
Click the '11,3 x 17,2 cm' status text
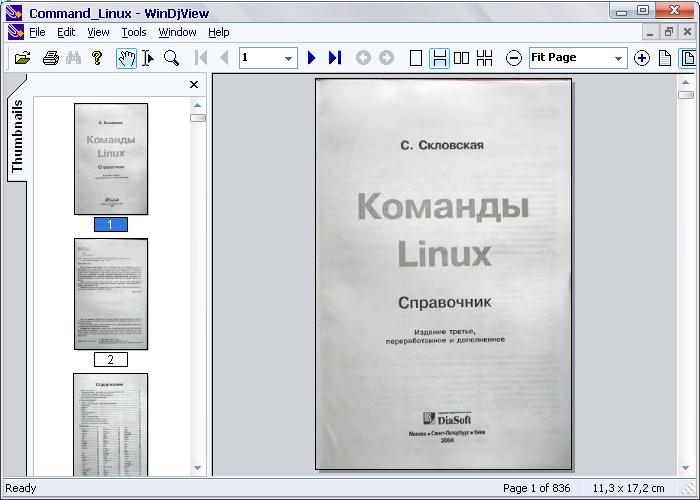coord(628,488)
